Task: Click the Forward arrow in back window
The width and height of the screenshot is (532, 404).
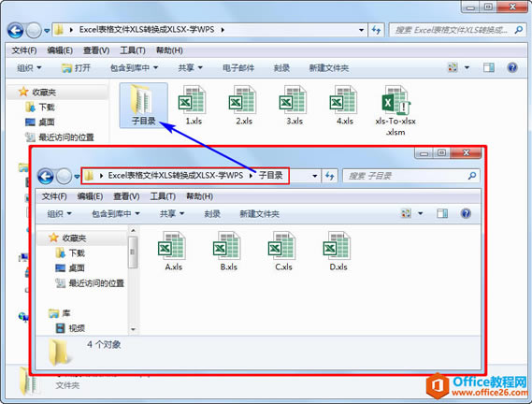Action: click(34, 31)
